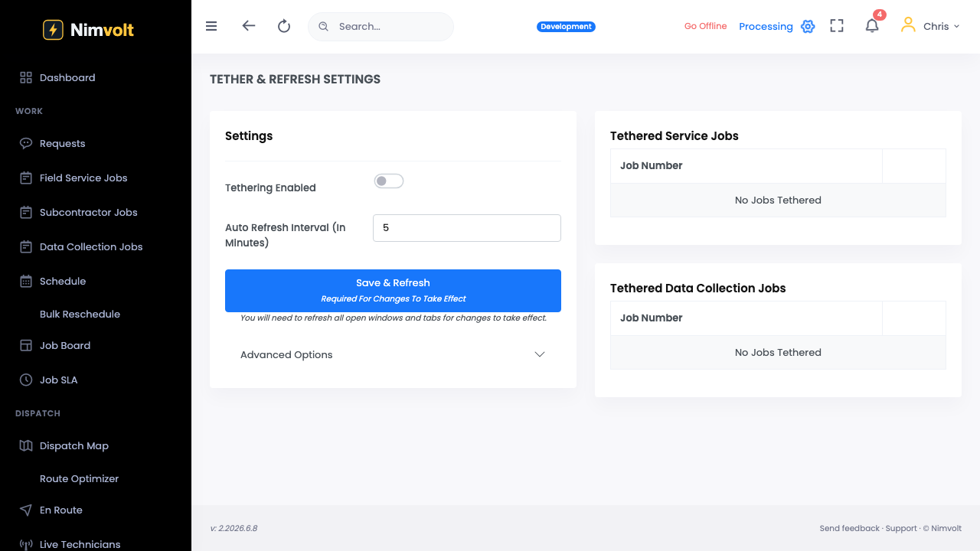The image size is (980, 551).
Task: Open Dispatch Map in the sidebar
Action: (74, 445)
